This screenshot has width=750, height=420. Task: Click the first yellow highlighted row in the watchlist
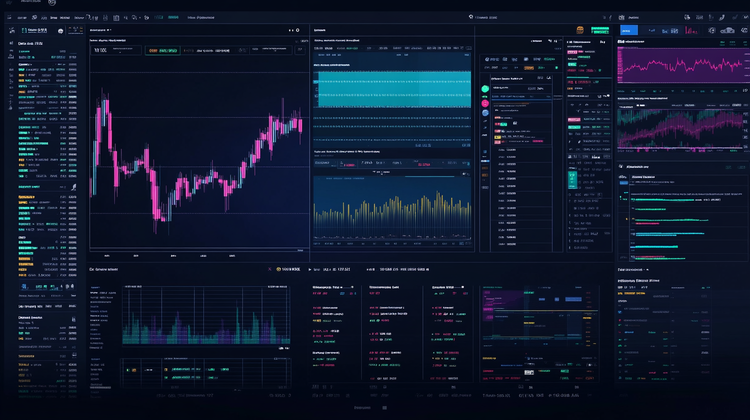[27, 198]
